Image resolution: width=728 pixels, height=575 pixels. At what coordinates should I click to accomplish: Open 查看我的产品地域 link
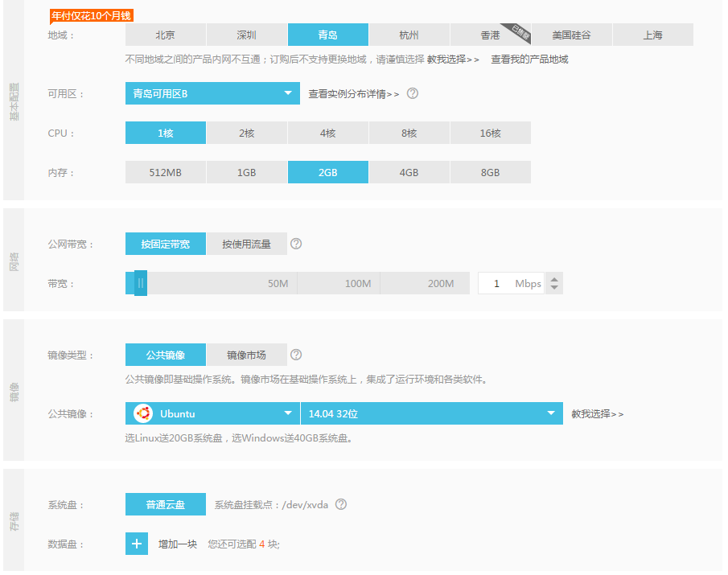click(529, 60)
